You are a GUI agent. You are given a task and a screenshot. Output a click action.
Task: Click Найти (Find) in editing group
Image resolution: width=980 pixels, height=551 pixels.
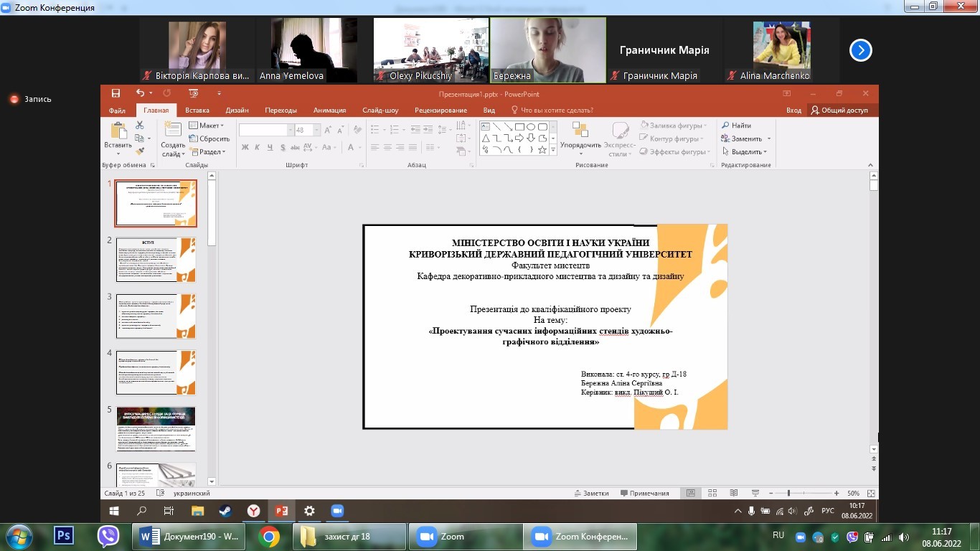click(x=736, y=126)
